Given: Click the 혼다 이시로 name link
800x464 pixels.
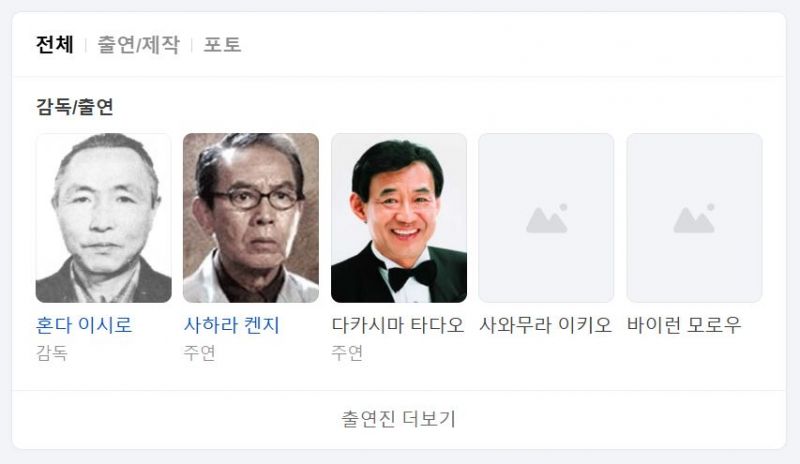Looking at the screenshot, I should click(x=84, y=325).
